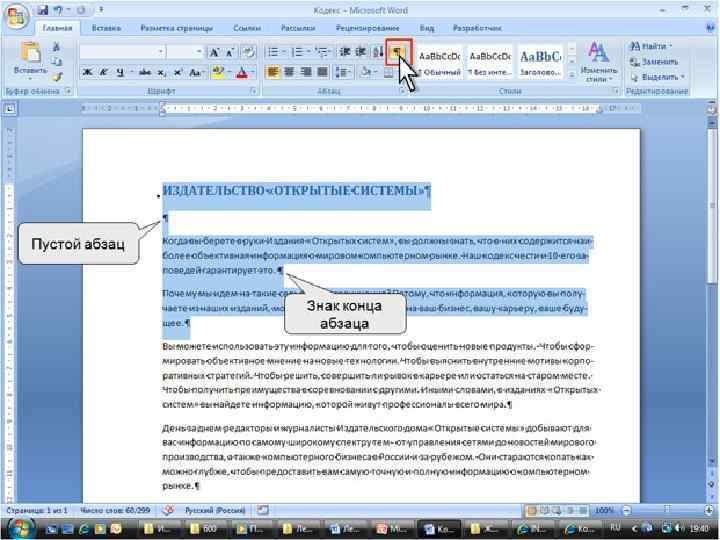Open shading paint bucket fill

366,72
